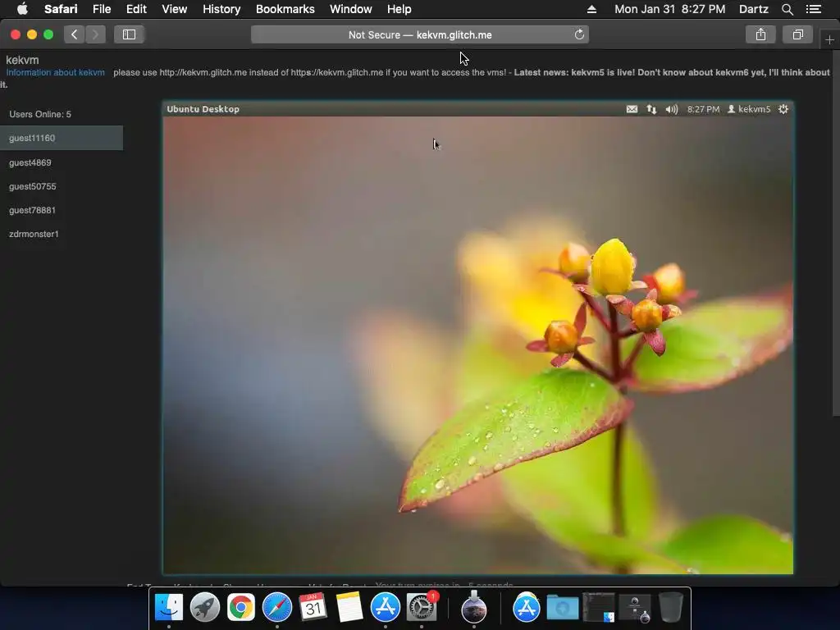Show Safari tab overview
Screen dimensions: 840x630
coord(797,34)
